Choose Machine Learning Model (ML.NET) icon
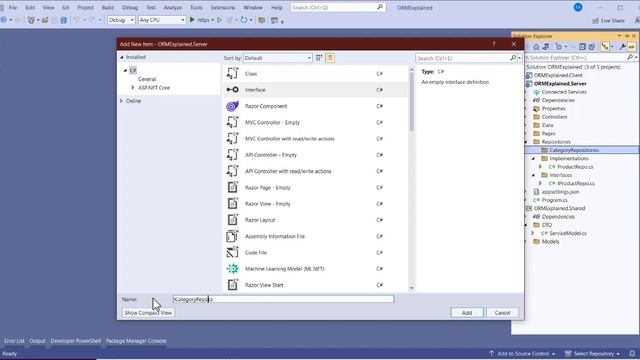 (232, 269)
